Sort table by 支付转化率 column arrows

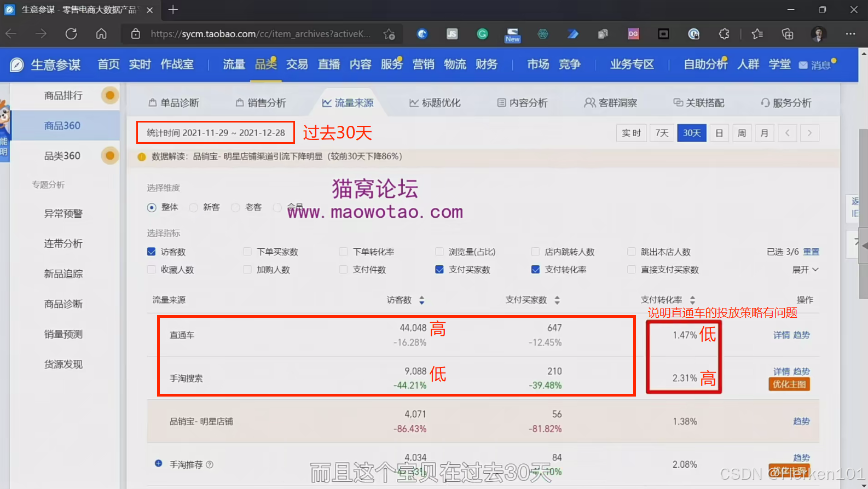coord(692,300)
